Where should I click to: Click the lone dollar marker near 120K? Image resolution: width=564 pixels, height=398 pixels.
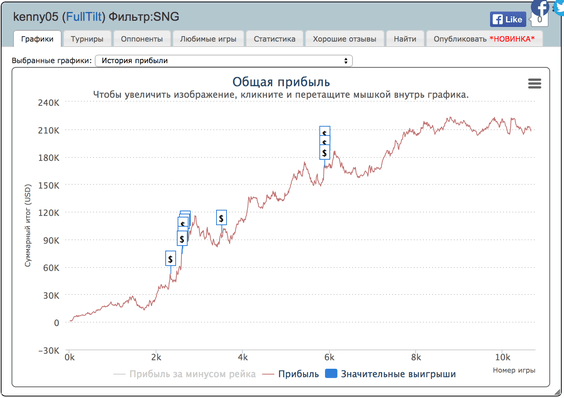click(221, 218)
